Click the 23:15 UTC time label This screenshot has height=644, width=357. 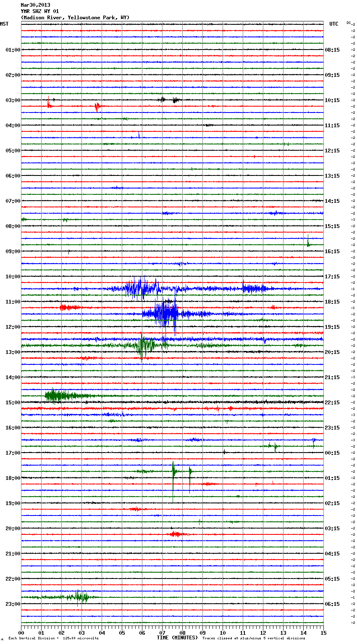332,428
